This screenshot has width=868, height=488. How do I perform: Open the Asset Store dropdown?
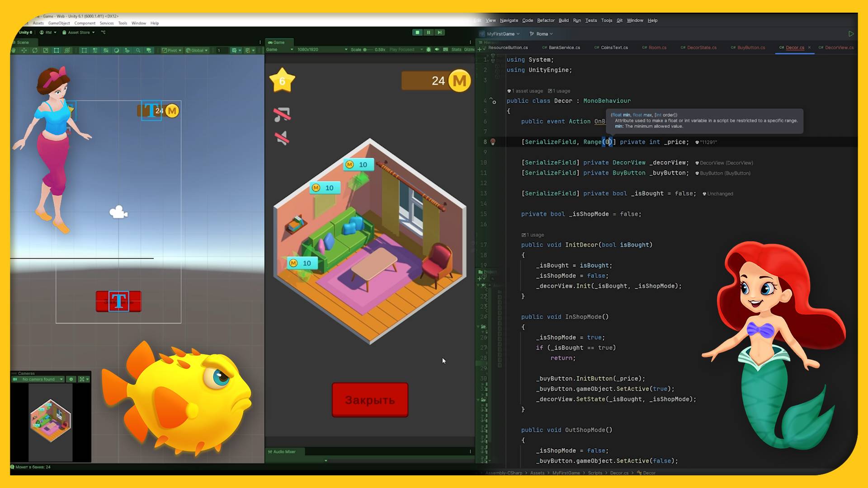coord(79,33)
